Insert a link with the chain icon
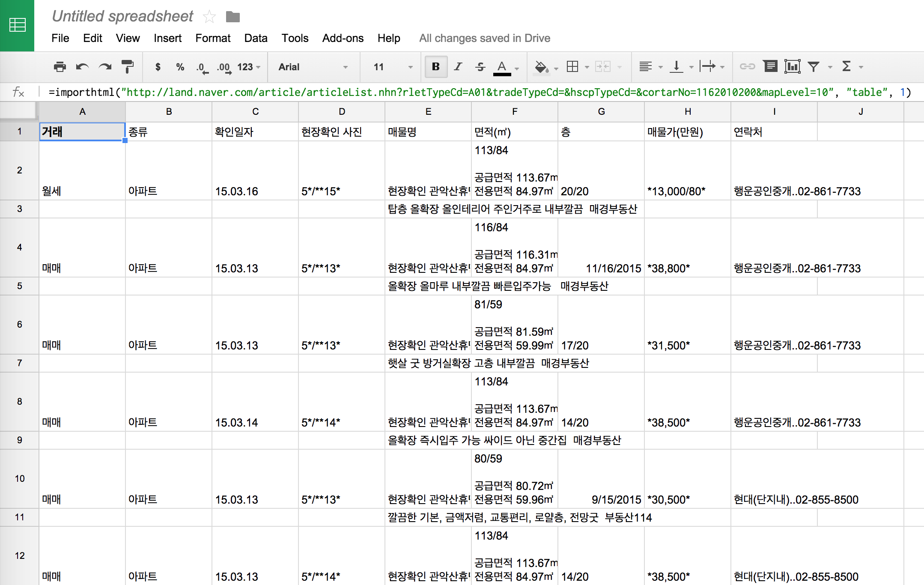This screenshot has height=585, width=924. pyautogui.click(x=748, y=66)
